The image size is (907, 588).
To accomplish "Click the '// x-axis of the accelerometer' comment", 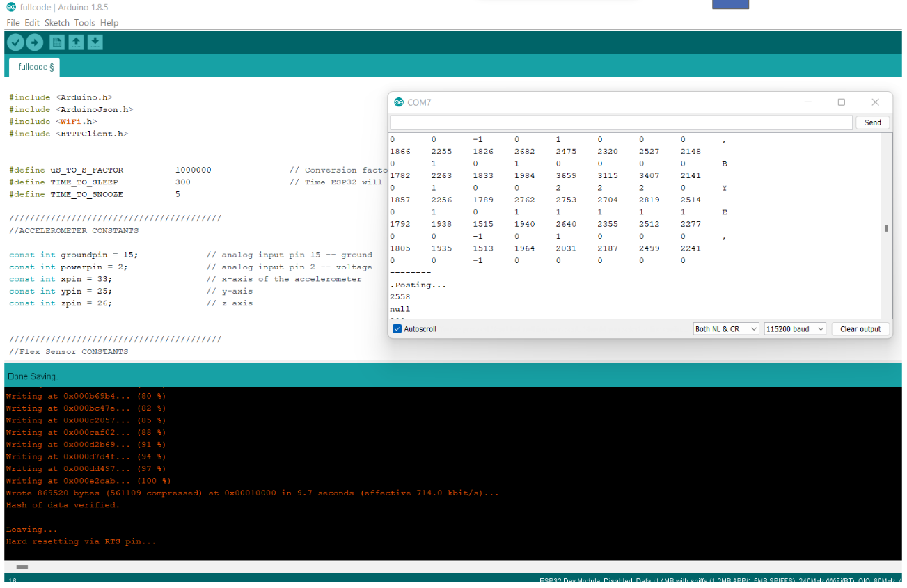I will point(284,279).
